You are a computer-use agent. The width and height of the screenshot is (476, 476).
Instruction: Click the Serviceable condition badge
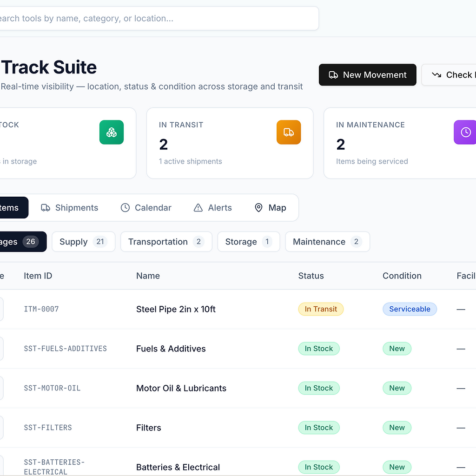[x=410, y=309]
